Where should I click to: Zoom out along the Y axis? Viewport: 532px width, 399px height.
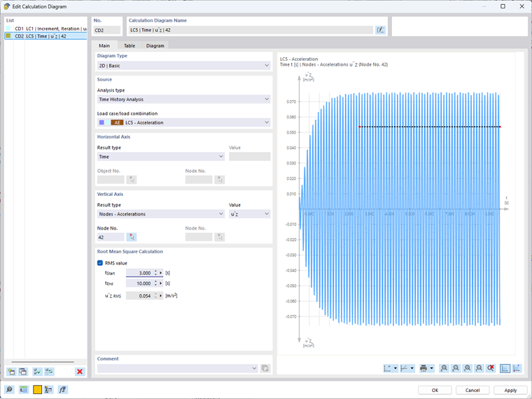[479, 368]
